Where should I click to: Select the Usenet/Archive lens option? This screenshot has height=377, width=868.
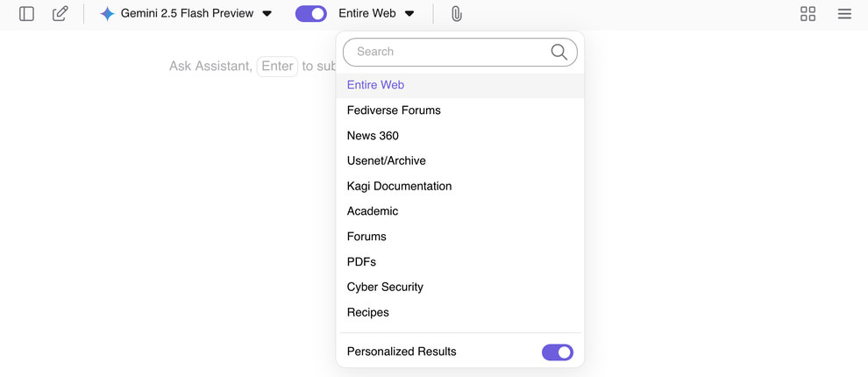(x=386, y=161)
